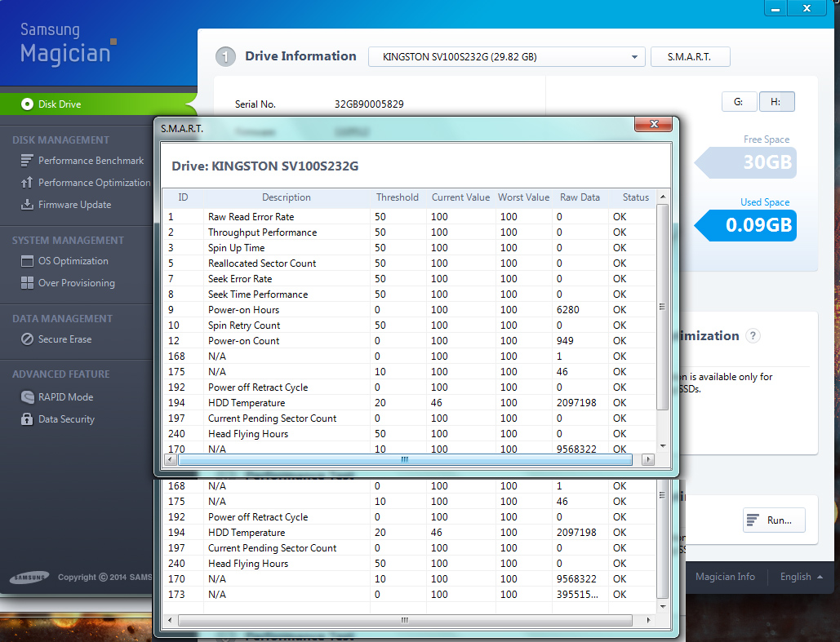840x642 pixels.
Task: Click the Current Value column header
Action: 460,197
